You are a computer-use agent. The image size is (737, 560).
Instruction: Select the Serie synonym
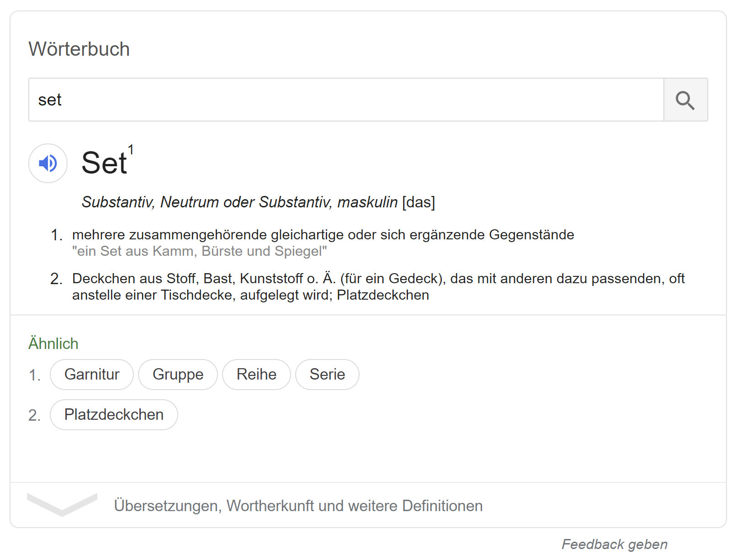(327, 374)
